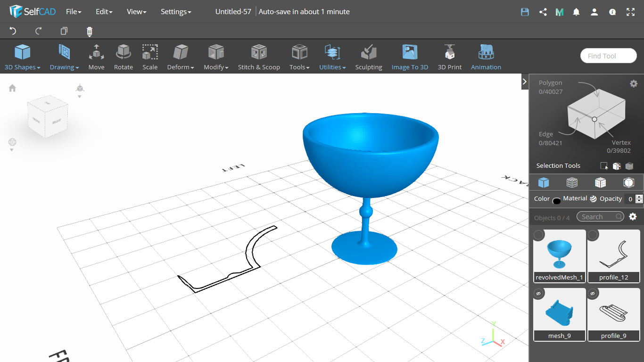Select Polygon selection mode
The height and width of the screenshot is (362, 644).
click(551, 87)
